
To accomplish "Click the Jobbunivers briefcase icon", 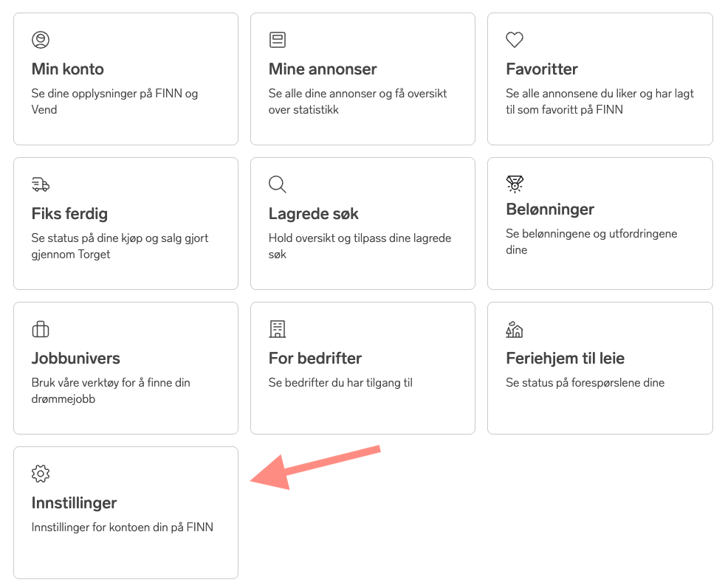I will pyautogui.click(x=41, y=329).
